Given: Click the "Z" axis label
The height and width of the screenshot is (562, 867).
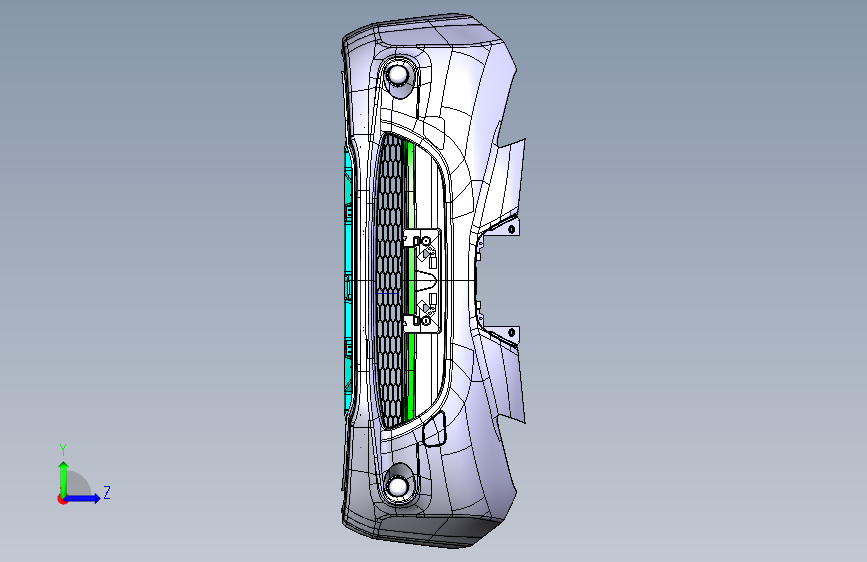Looking at the screenshot, I should [x=107, y=492].
